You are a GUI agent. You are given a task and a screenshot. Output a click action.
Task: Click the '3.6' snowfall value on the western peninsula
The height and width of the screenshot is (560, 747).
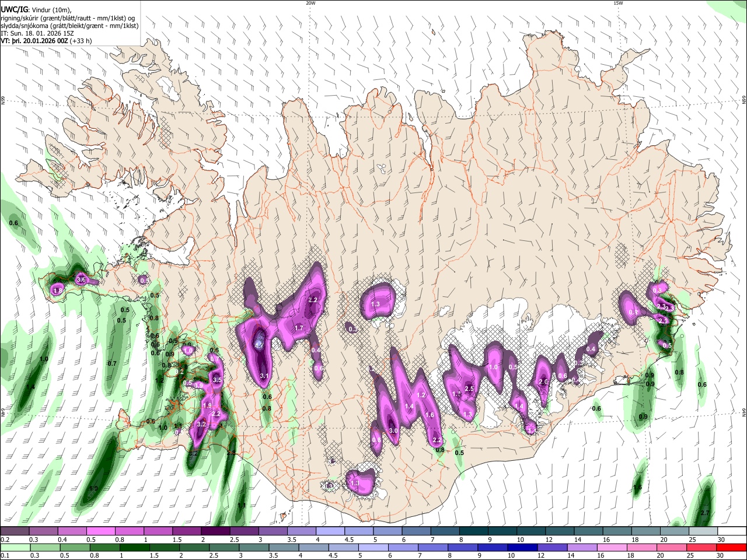click(x=81, y=280)
